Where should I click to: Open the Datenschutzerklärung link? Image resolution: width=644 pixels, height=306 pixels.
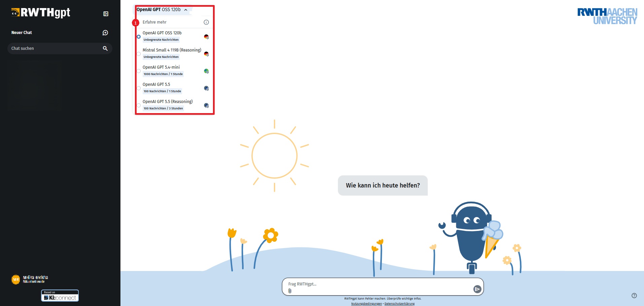pyautogui.click(x=399, y=304)
